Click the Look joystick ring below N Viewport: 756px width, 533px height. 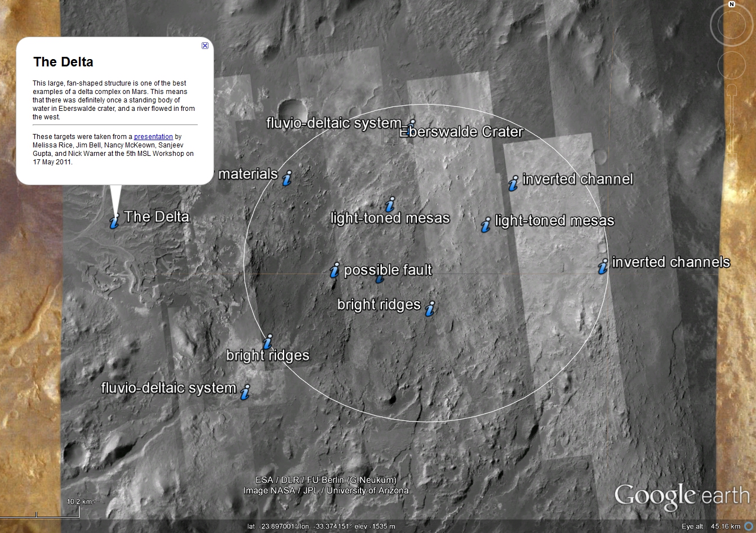[731, 26]
